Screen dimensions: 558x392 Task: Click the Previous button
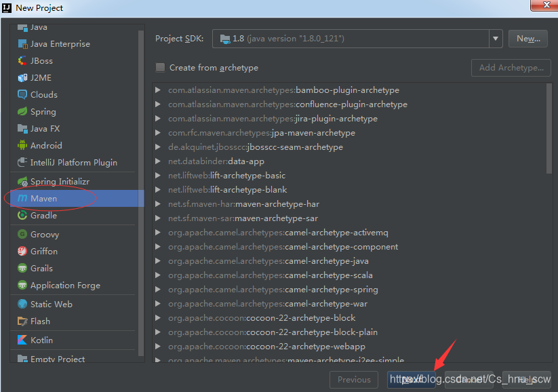[354, 380]
